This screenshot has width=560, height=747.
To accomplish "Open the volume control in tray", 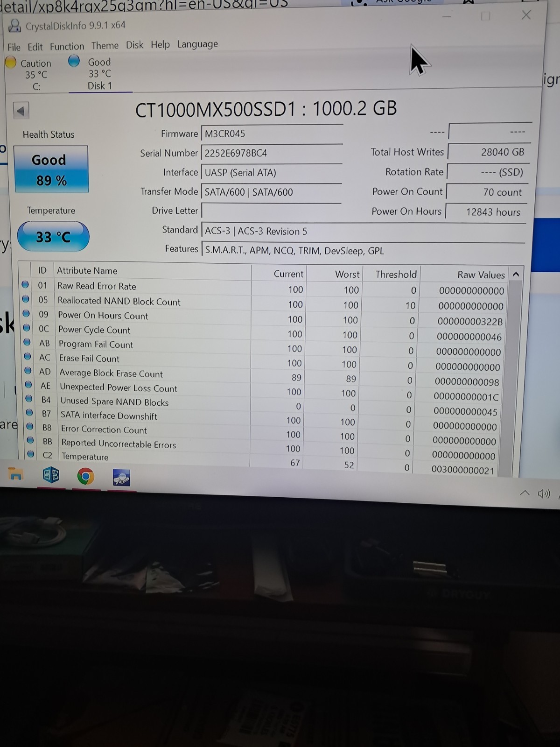I will click(x=544, y=493).
